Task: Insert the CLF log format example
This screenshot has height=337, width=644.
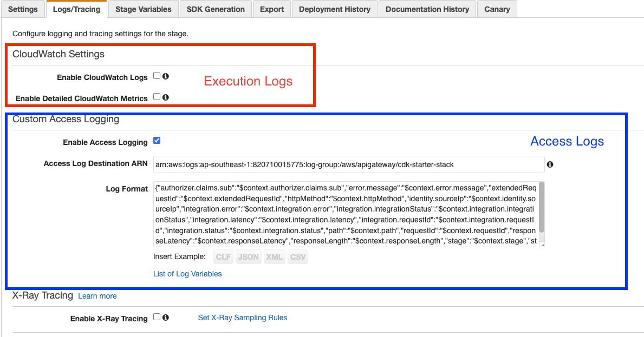Action: tap(223, 256)
